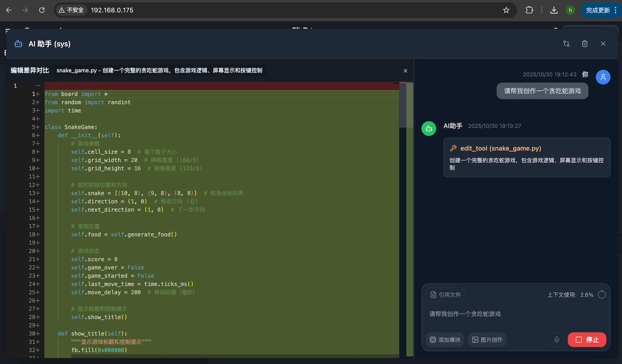Click the user avatar icon
The width and height of the screenshot is (622, 364).
pyautogui.click(x=603, y=77)
